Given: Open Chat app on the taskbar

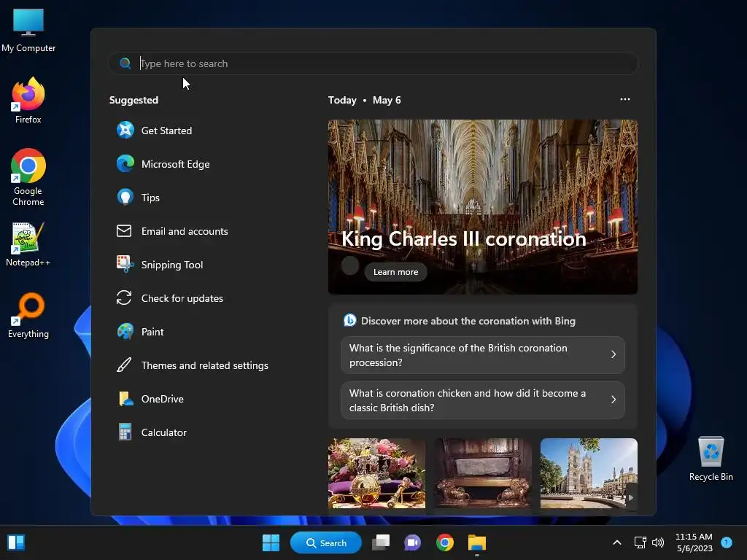Looking at the screenshot, I should [x=412, y=542].
